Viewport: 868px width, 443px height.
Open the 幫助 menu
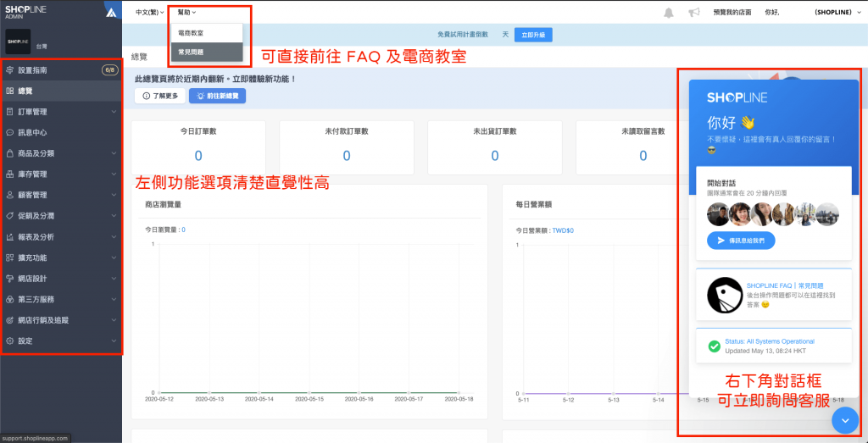point(186,13)
